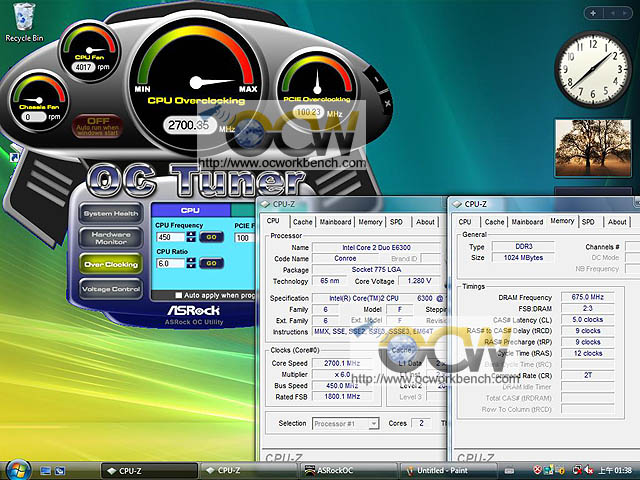This screenshot has height=480, width=640.
Task: Open Mainboard tab in memory CPU-Z window
Action: point(527,222)
